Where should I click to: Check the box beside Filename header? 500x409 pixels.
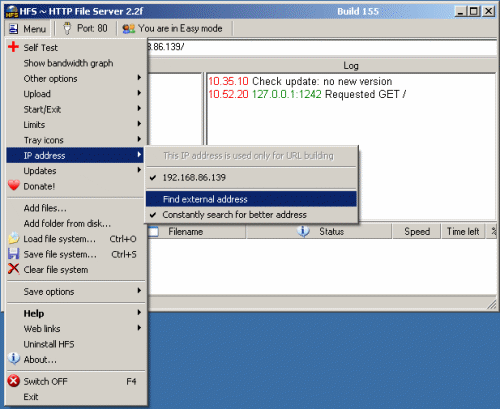(153, 231)
